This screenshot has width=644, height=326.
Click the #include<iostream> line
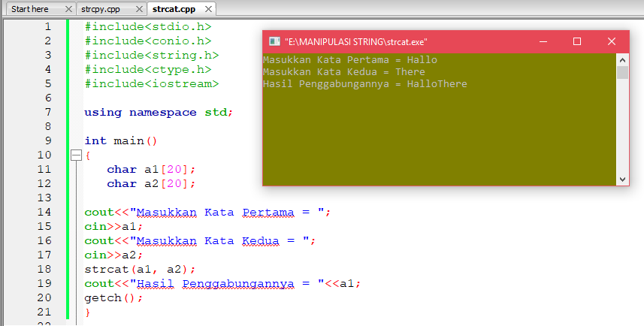(152, 84)
